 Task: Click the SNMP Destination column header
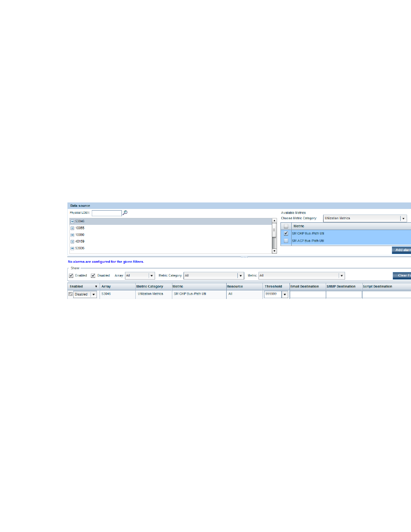click(344, 286)
